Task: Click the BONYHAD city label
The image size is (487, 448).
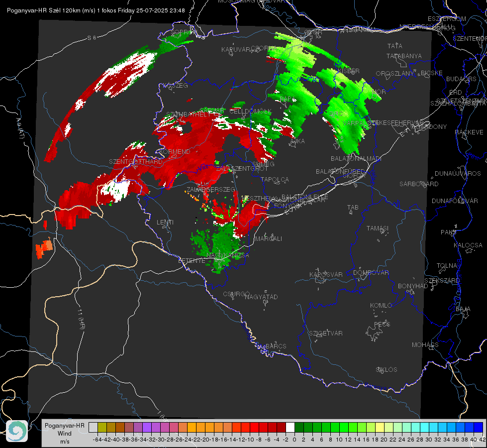Action: (x=413, y=286)
